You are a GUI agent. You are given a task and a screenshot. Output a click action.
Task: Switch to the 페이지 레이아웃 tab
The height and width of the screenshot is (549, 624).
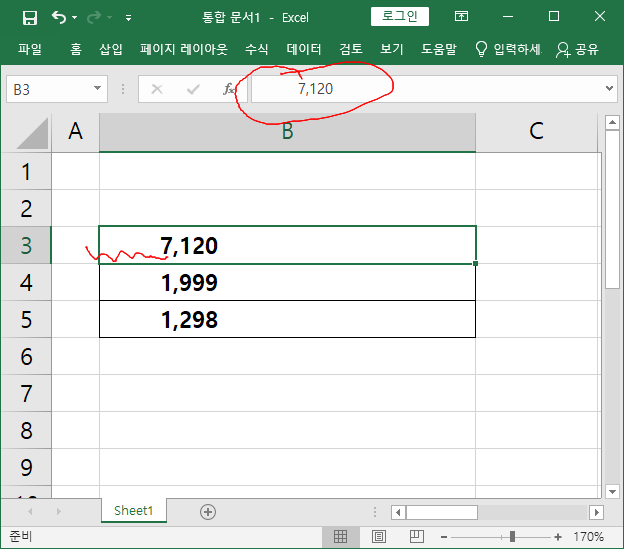(x=183, y=49)
